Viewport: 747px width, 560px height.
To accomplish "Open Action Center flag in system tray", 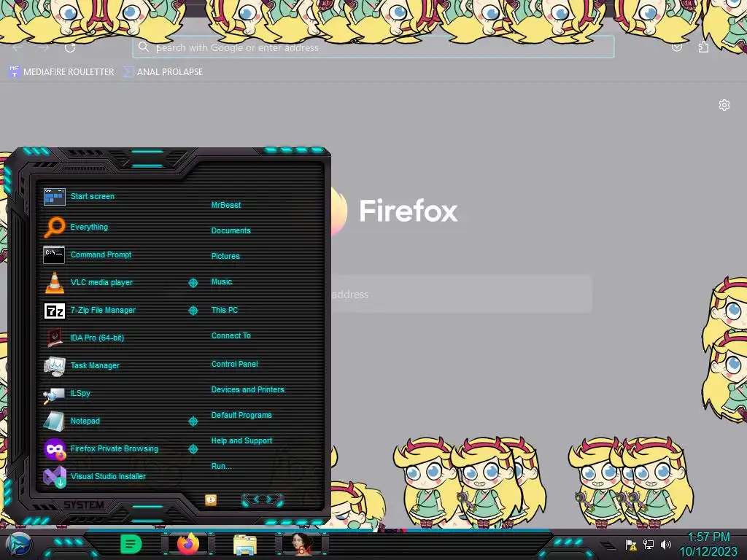I will tap(631, 545).
